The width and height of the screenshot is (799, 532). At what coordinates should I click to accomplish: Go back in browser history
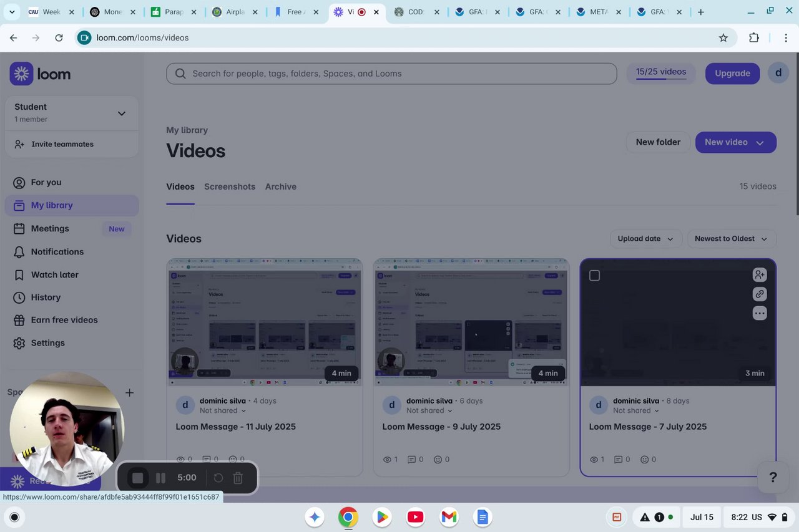(x=14, y=37)
